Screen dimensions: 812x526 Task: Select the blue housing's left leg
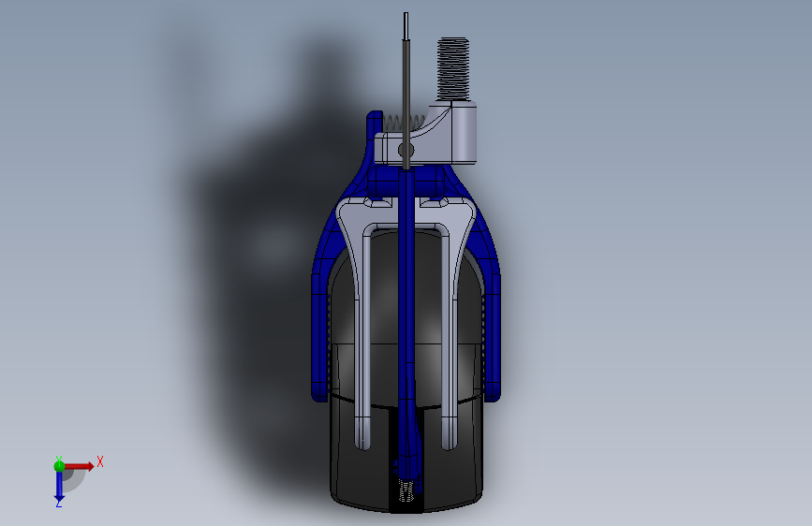320,337
